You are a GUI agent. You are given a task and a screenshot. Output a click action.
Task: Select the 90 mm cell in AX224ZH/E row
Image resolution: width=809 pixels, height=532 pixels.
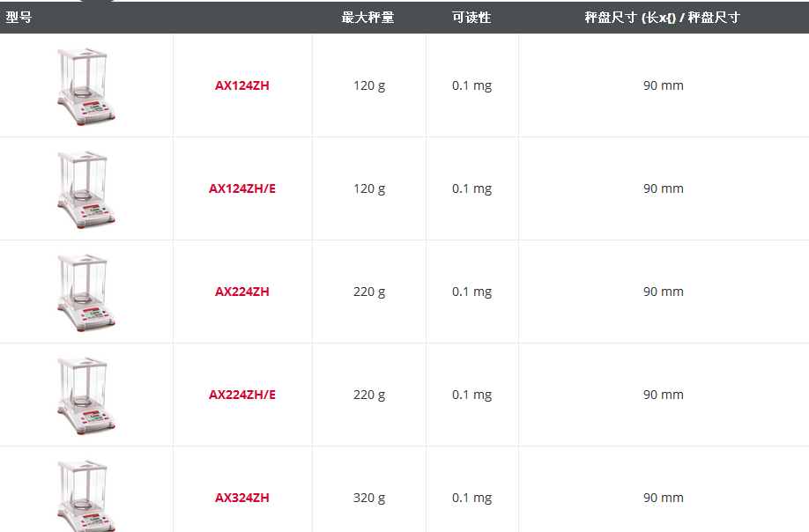664,395
